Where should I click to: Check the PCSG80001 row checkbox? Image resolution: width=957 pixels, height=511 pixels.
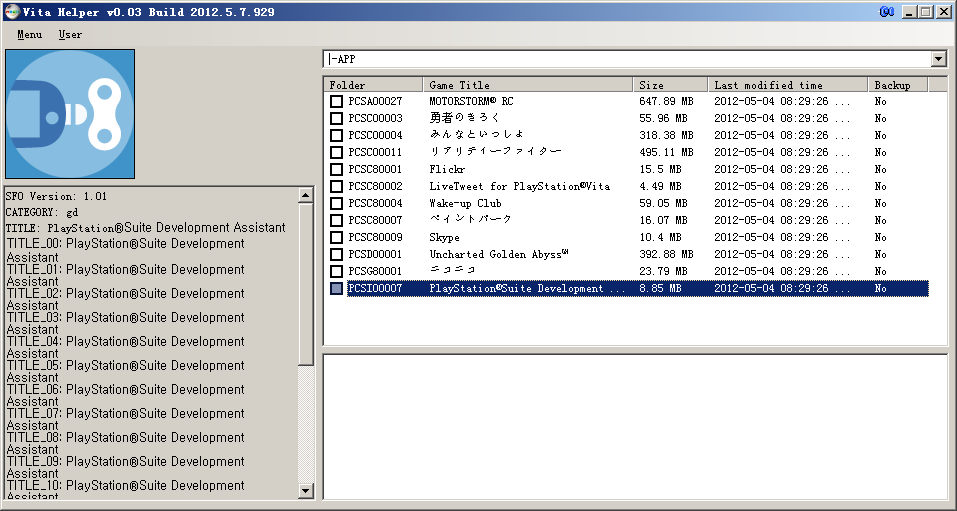(336, 271)
